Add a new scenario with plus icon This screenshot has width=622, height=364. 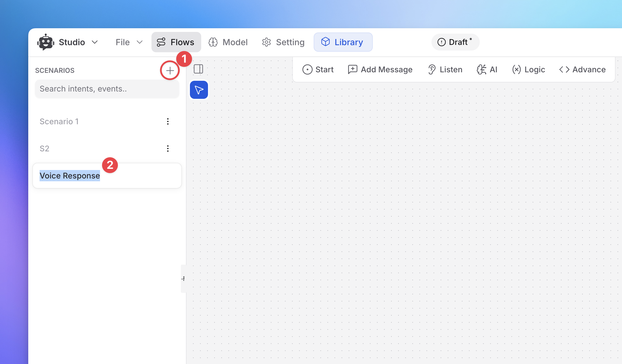coord(170,70)
